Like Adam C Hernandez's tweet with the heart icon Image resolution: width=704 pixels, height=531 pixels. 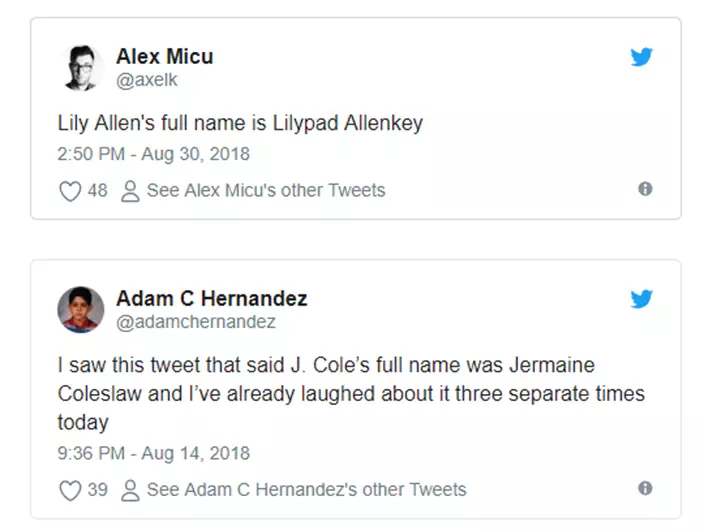(70, 490)
